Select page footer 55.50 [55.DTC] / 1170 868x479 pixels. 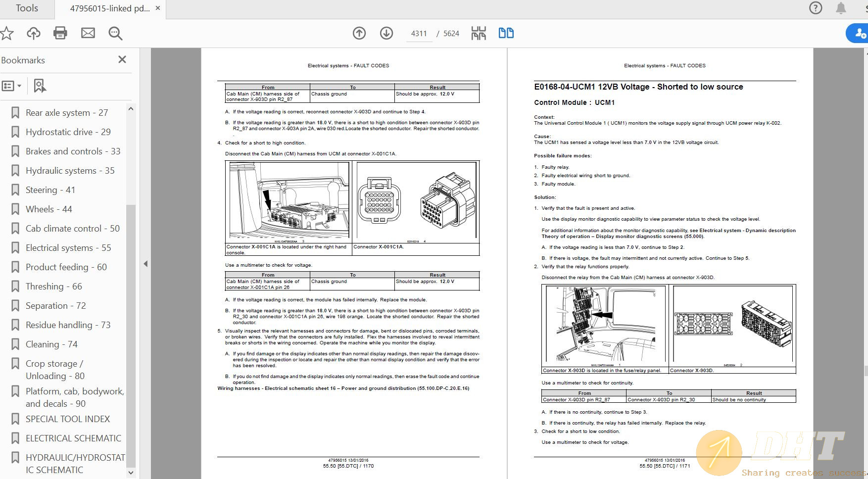pos(348,466)
